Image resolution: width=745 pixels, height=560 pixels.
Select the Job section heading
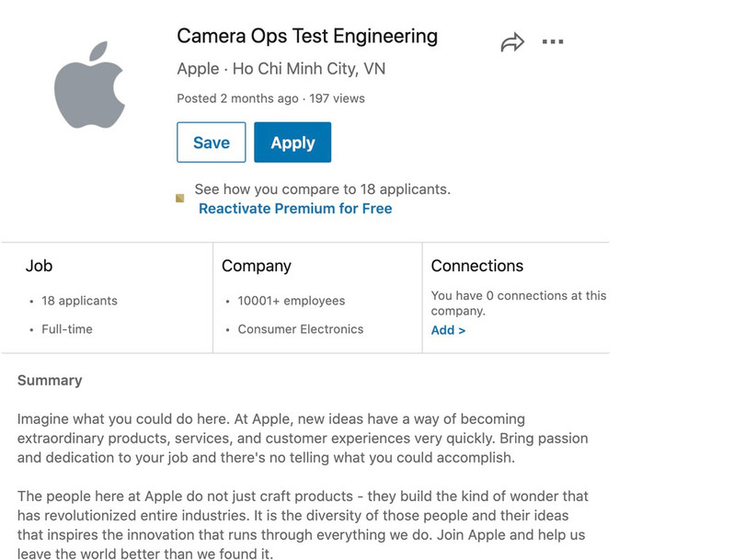pyautogui.click(x=39, y=266)
